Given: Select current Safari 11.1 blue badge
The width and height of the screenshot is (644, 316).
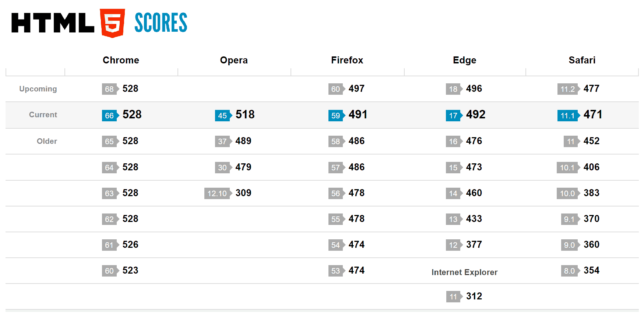Looking at the screenshot, I should tap(569, 115).
